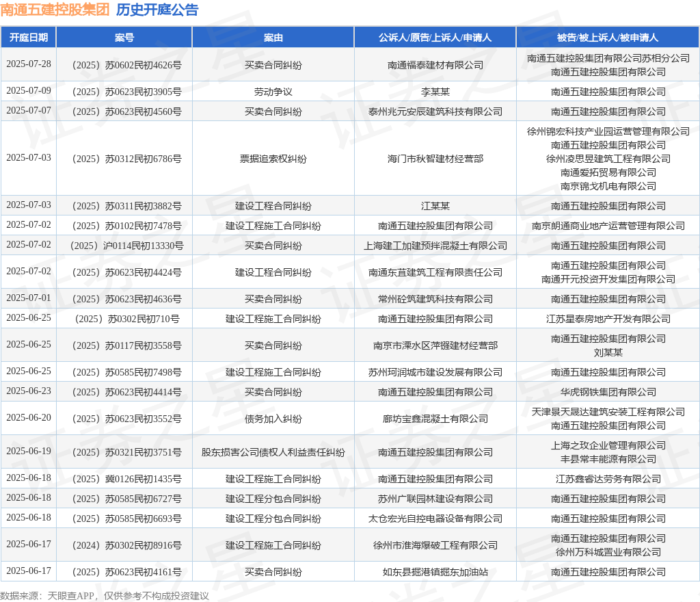Click plaintiff 廊坊宝鑫混凝土有限公司
Image resolution: width=700 pixels, height=602 pixels.
[435, 419]
